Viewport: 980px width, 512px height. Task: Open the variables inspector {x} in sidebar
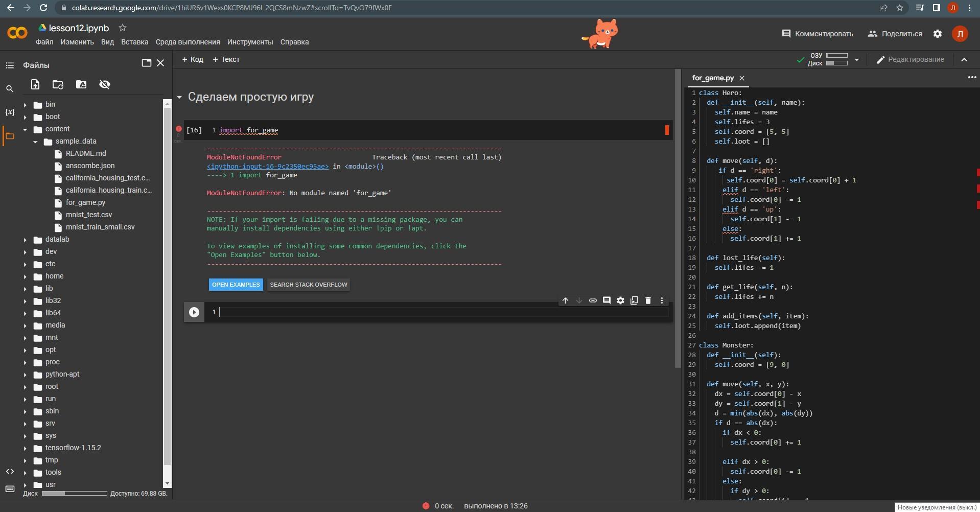click(x=10, y=112)
